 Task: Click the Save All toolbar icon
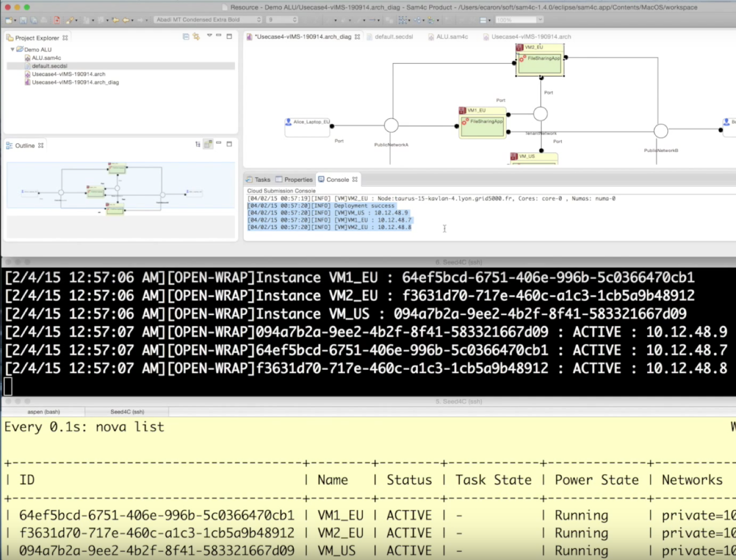click(x=33, y=20)
